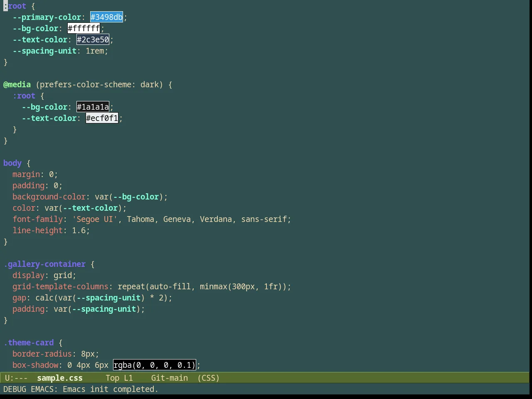Image resolution: width=532 pixels, height=399 pixels.
Task: Click the (CSS) major mode indicator
Action: (x=209, y=378)
